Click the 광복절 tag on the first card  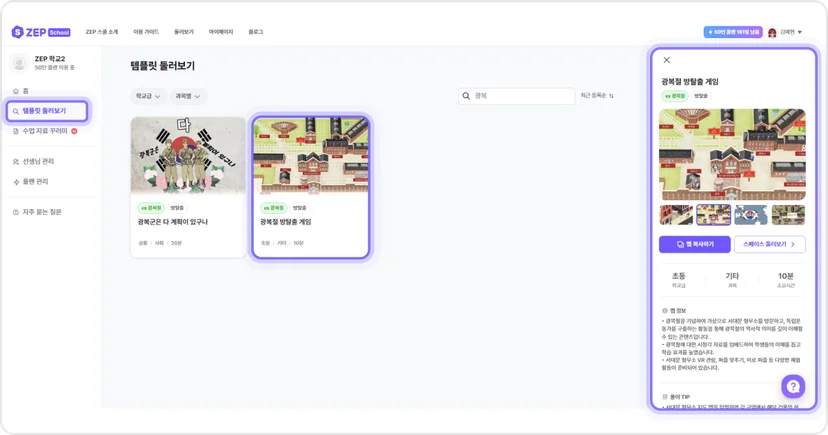click(x=152, y=208)
